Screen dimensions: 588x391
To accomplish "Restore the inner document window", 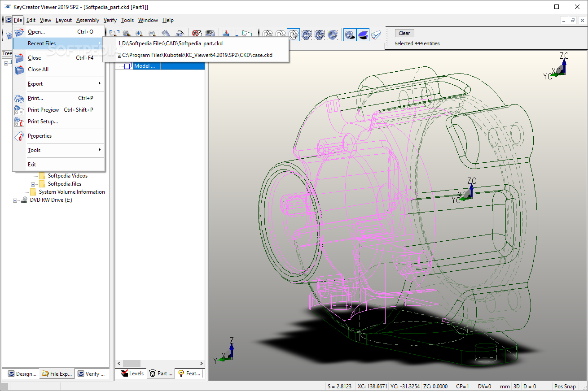I will point(573,20).
